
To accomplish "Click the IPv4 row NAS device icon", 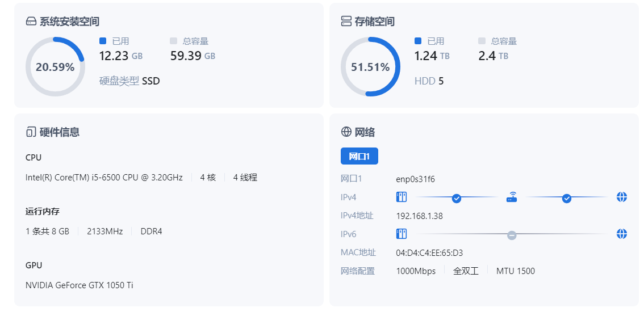I will click(x=402, y=197).
